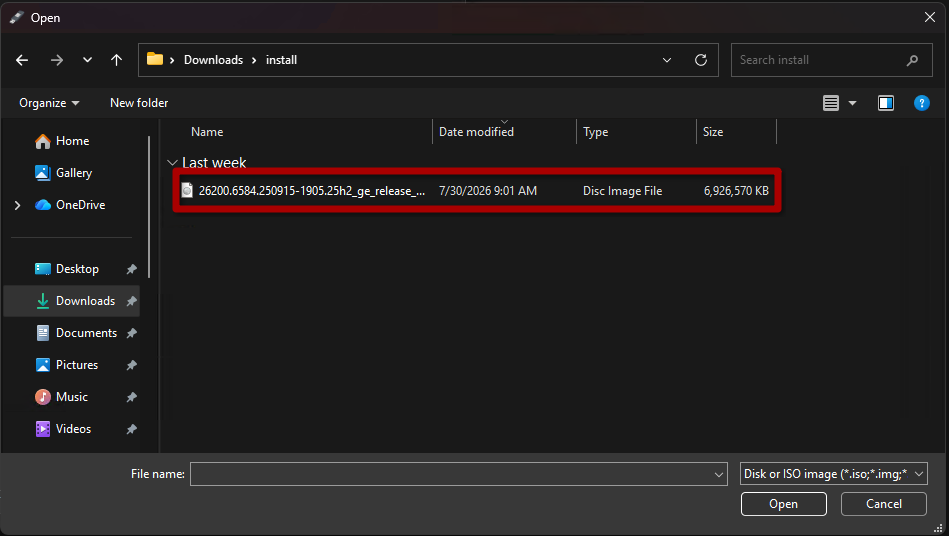949x536 pixels.
Task: Click the 6,926,570 KB size cell
Action: [x=736, y=191]
